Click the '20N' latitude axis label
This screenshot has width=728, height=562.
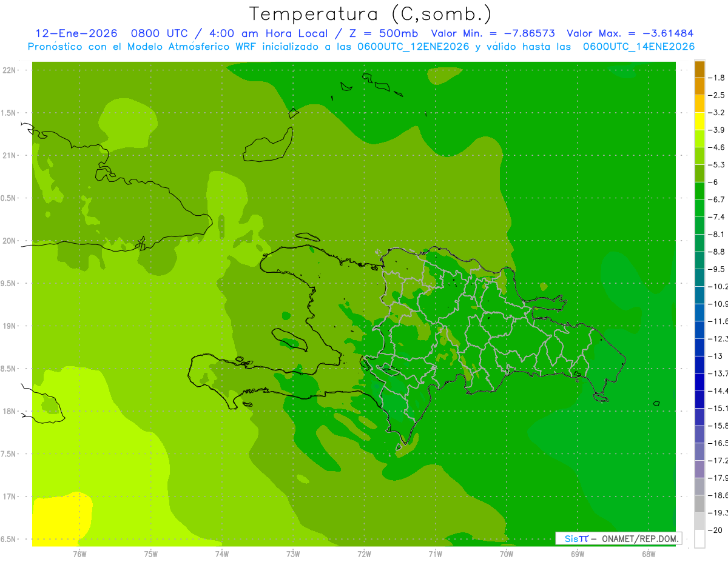point(9,241)
